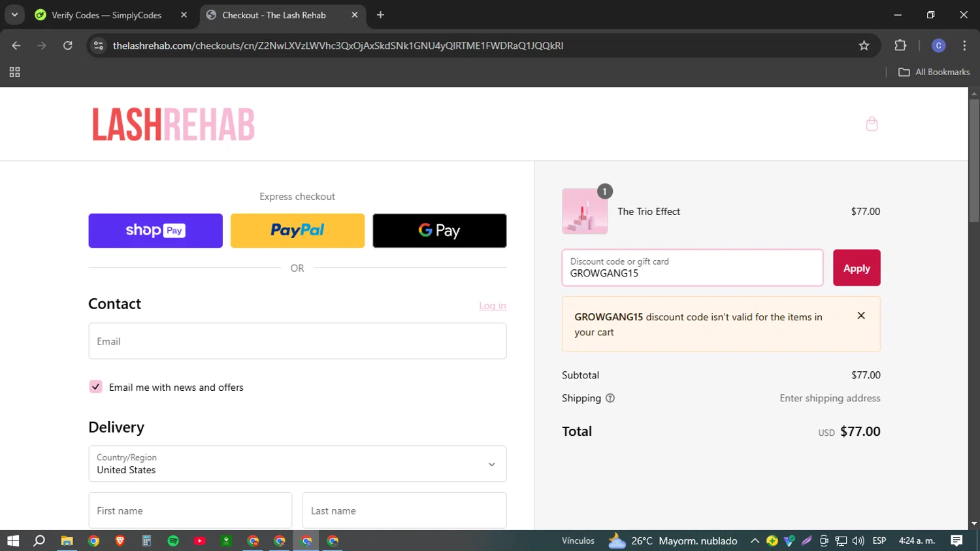Reload the checkout page

68,45
